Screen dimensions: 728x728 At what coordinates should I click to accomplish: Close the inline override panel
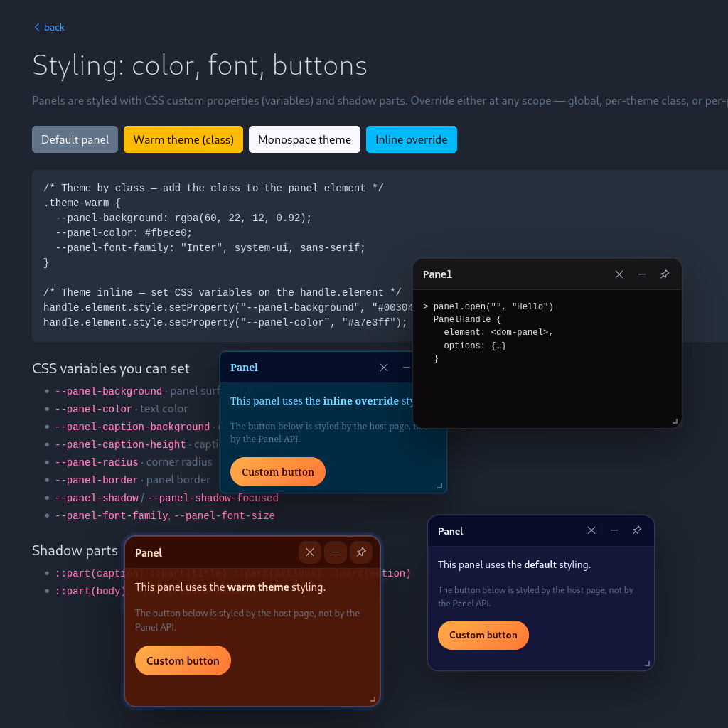[x=384, y=368]
